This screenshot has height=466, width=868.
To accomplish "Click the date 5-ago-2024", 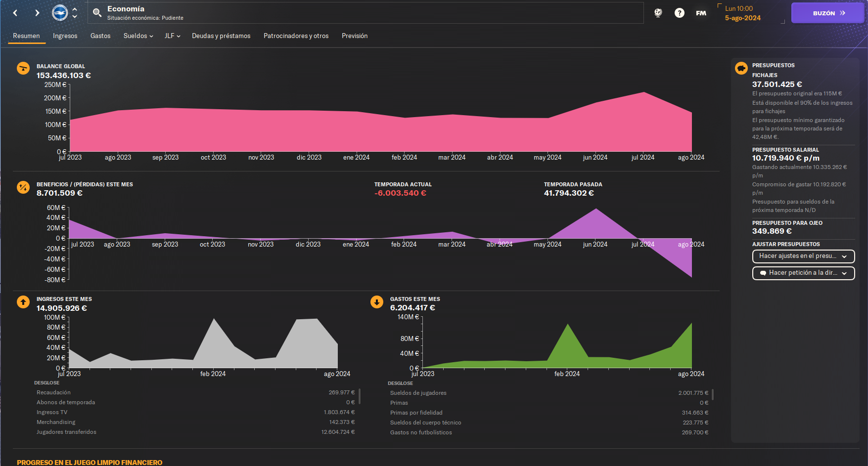I will [743, 18].
